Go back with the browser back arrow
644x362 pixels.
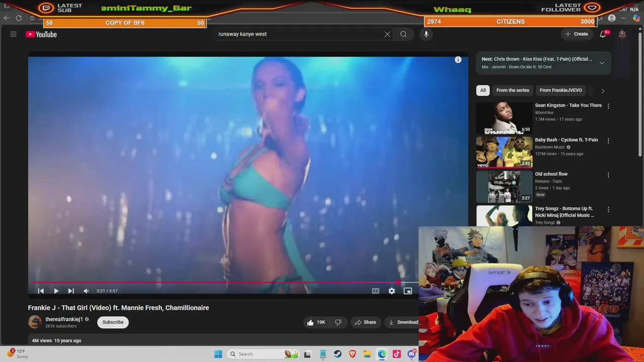click(7, 18)
